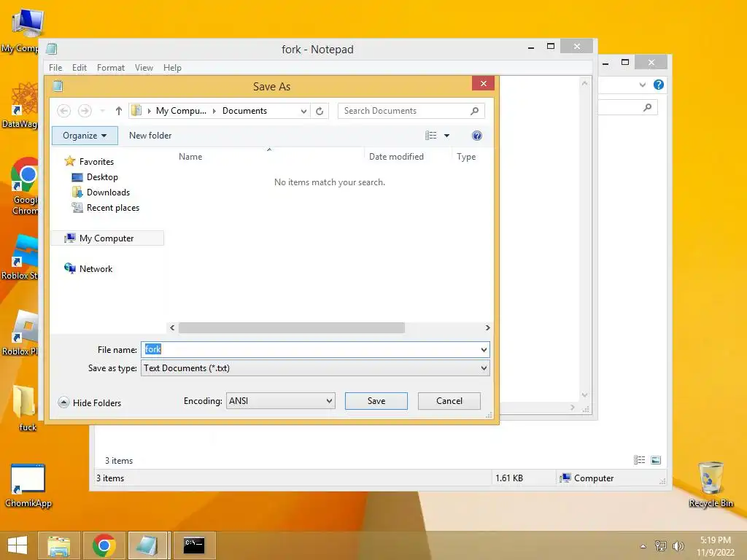
Task: Open the Notepad Help menu
Action: pos(172,68)
